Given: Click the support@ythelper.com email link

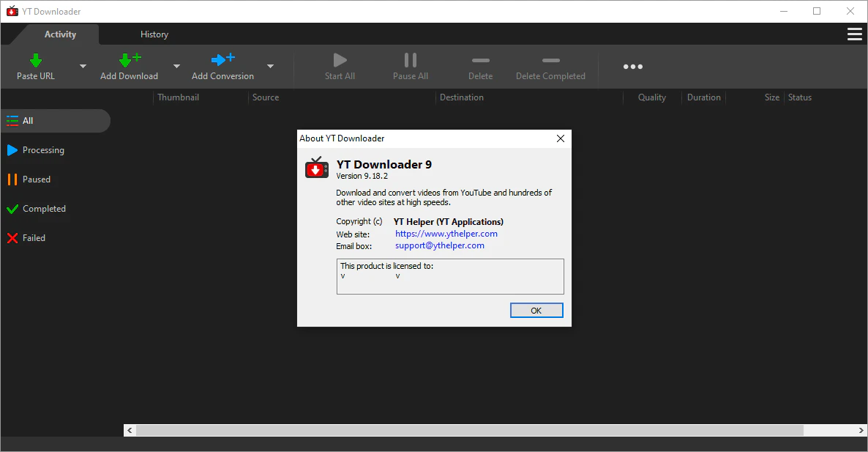Looking at the screenshot, I should 439,245.
